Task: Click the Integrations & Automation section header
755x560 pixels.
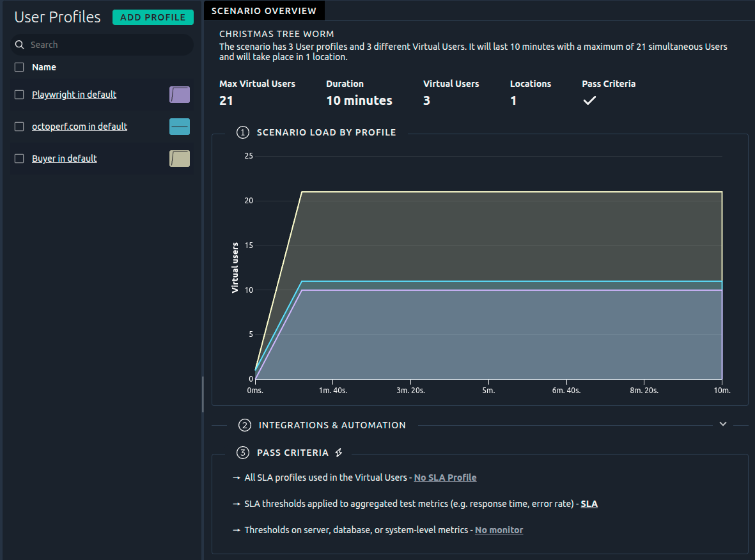Action: click(332, 425)
